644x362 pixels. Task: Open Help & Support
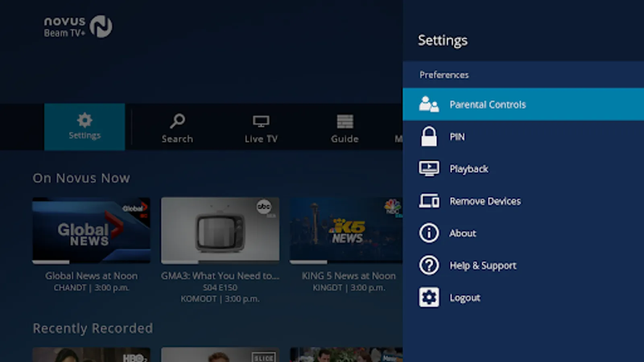(x=523, y=265)
